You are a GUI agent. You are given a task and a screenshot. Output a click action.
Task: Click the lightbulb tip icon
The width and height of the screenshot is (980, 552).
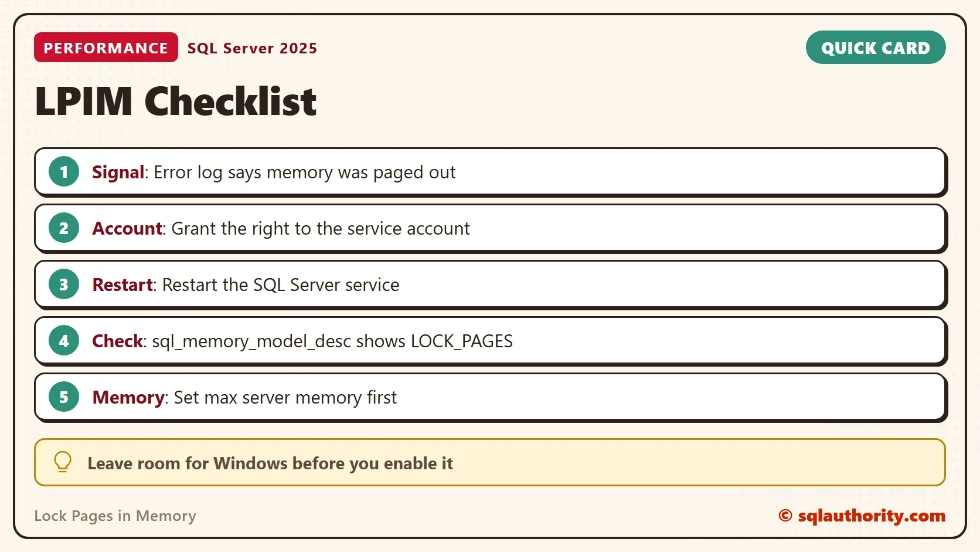[63, 462]
